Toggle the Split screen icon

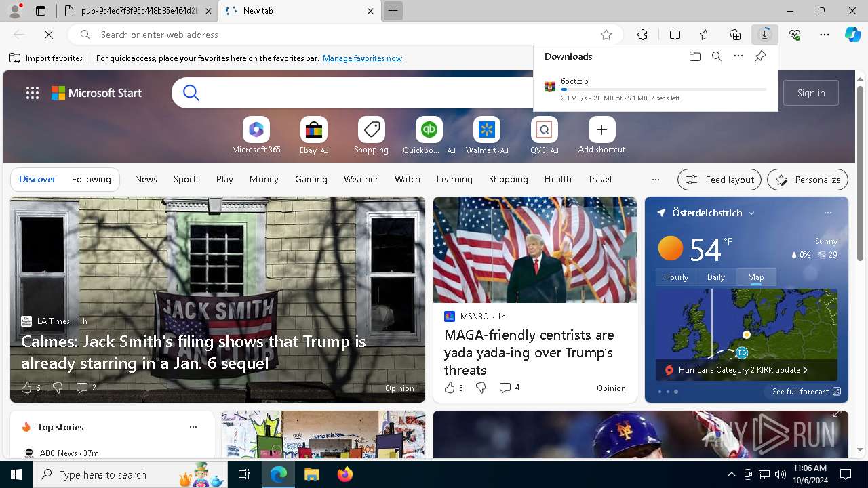coord(675,35)
